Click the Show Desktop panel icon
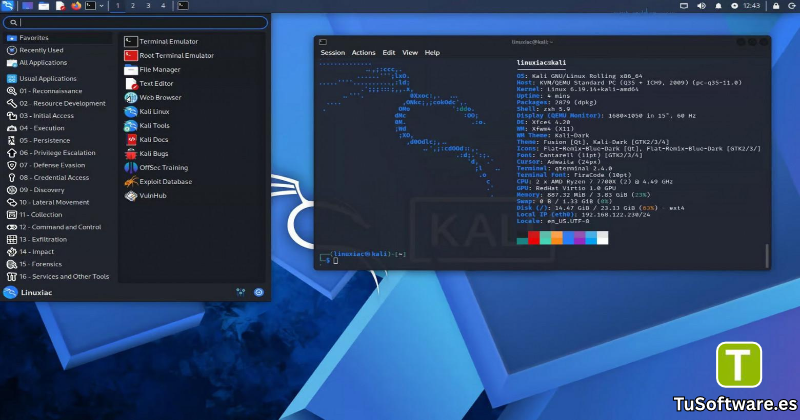Viewport: 800px width, 420px height. tap(28, 6)
